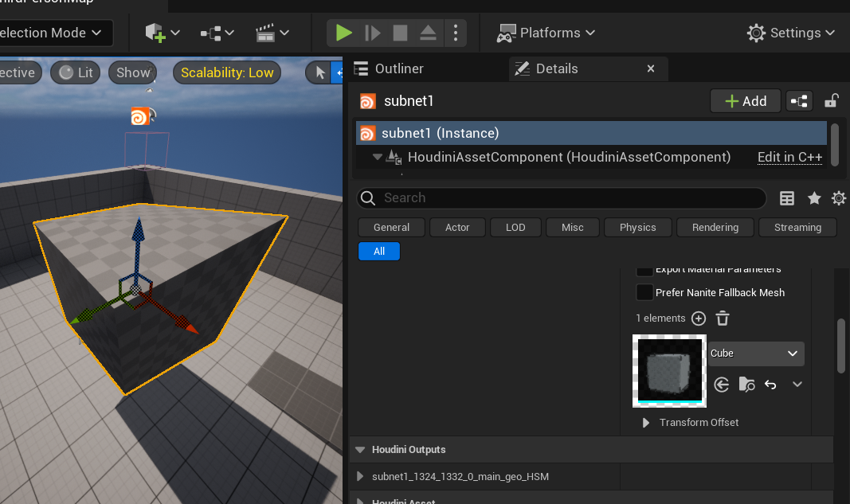
Task: Collapse the Houdini Outputs section
Action: tap(360, 450)
